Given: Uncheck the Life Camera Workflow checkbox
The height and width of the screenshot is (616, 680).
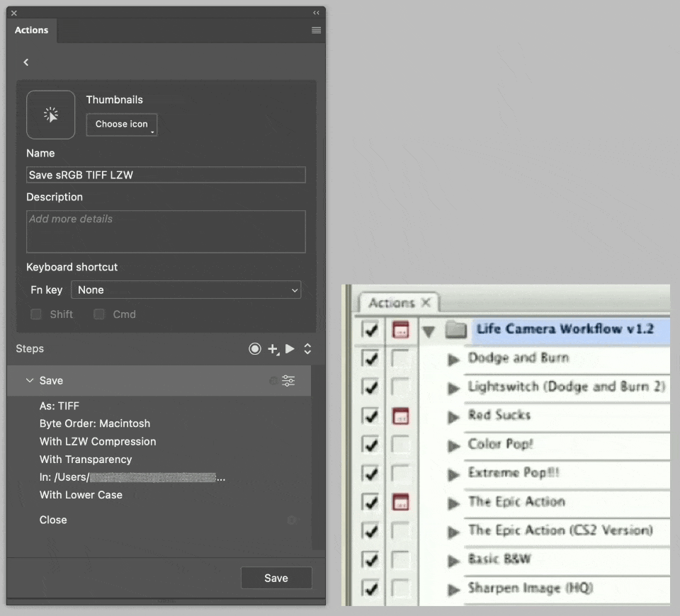Looking at the screenshot, I should pos(370,331).
